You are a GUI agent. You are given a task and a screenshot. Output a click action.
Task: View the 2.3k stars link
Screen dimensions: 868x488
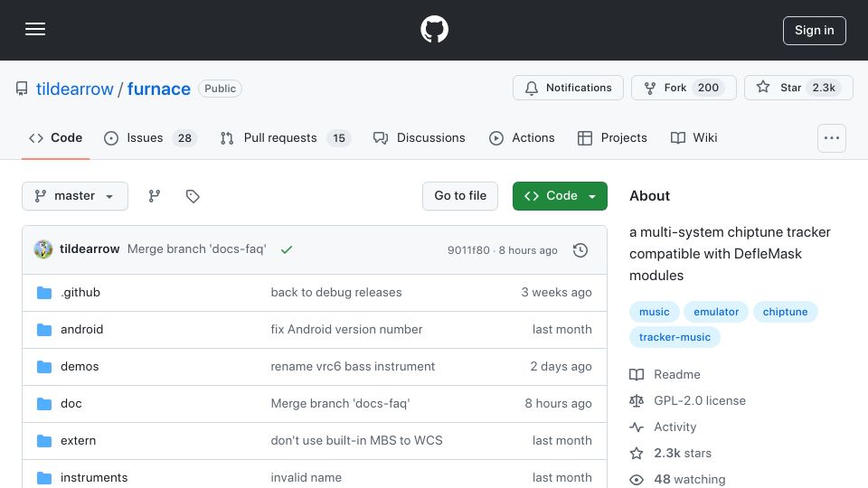(x=670, y=453)
